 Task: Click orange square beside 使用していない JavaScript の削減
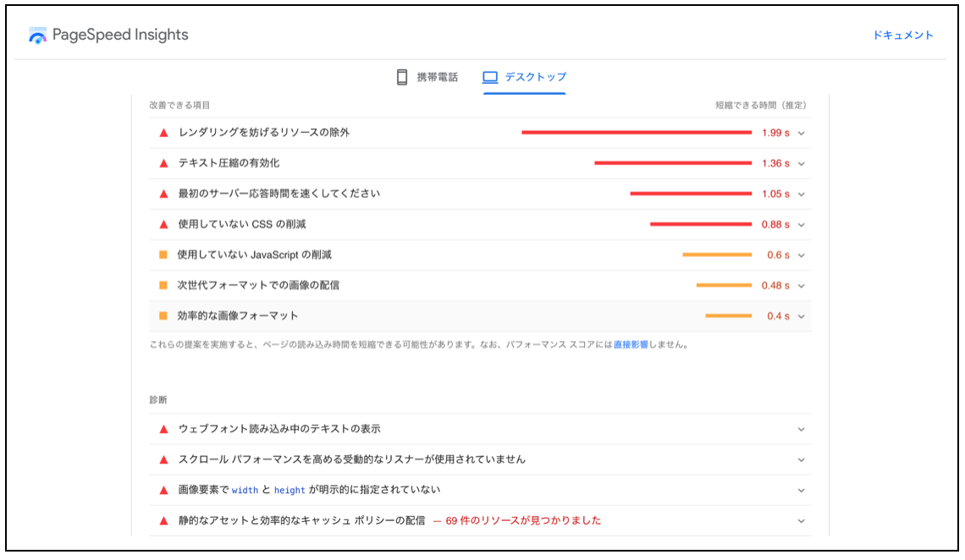tap(163, 255)
